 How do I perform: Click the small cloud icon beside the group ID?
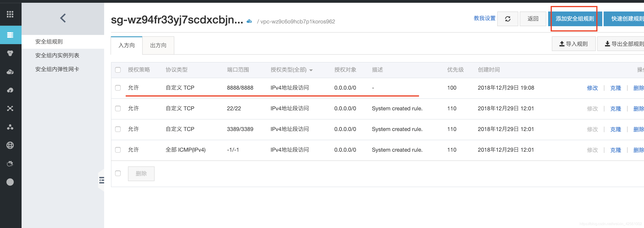[x=249, y=21]
